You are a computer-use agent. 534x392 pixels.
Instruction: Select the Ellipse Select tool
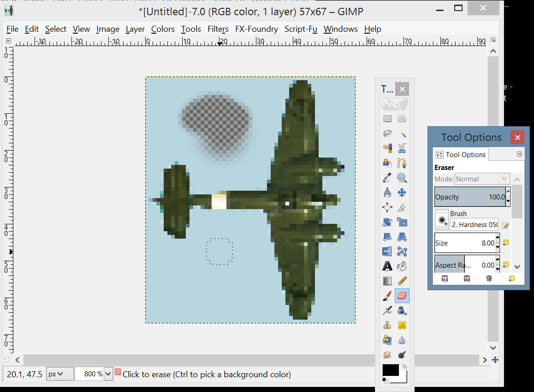402,119
